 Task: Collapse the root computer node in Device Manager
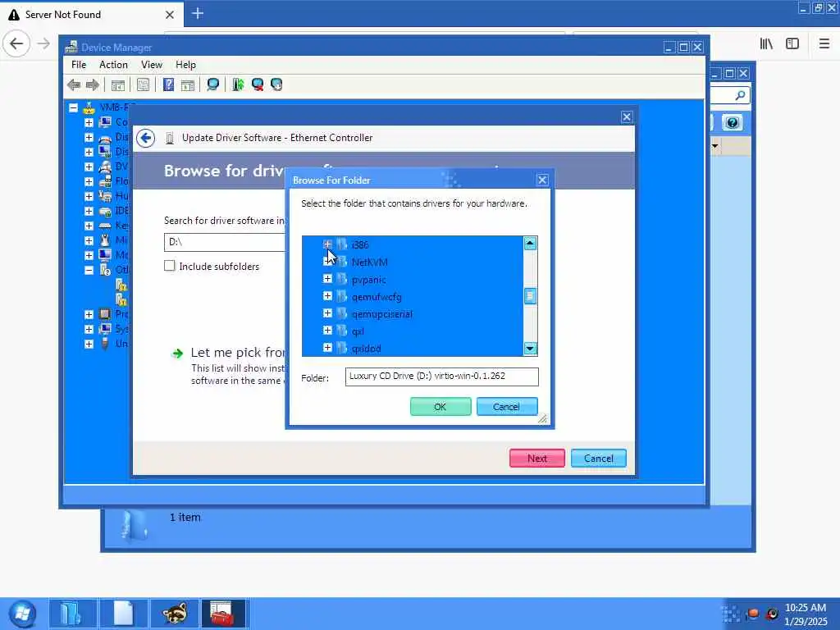coord(73,107)
